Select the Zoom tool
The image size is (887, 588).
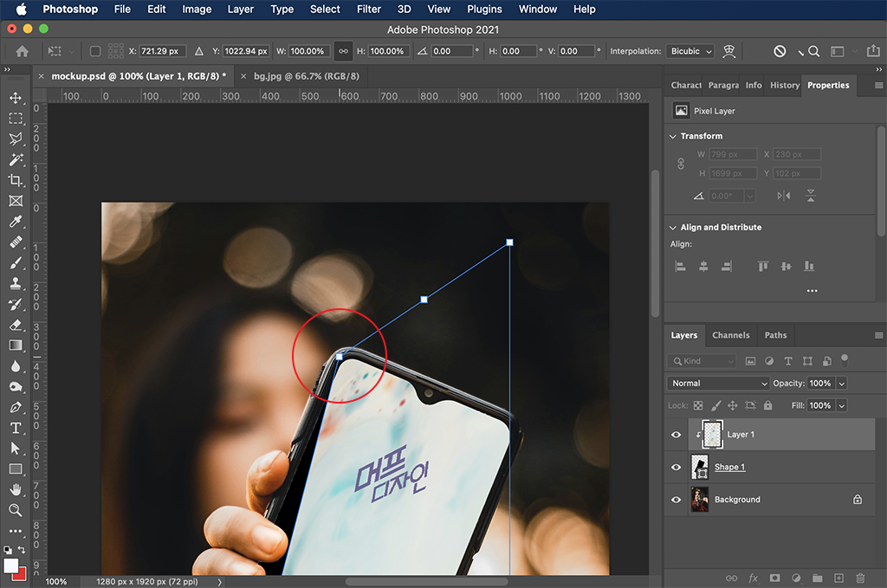pos(16,510)
